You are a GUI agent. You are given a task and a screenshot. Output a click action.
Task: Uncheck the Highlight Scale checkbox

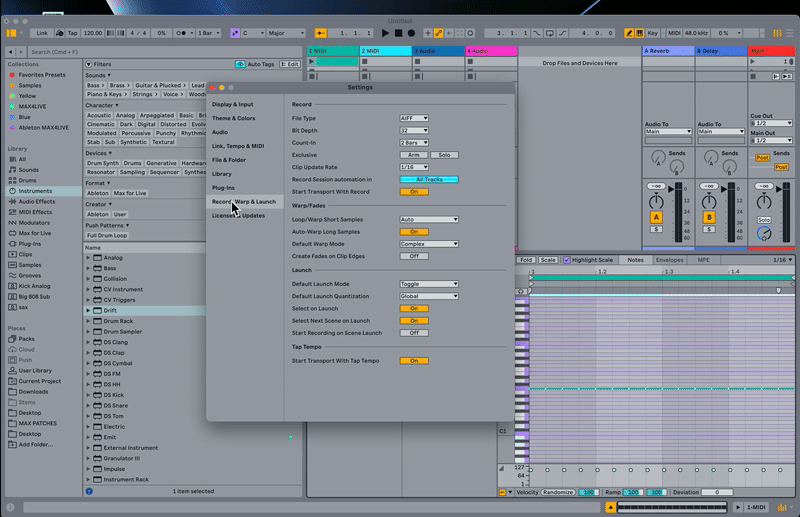click(567, 260)
